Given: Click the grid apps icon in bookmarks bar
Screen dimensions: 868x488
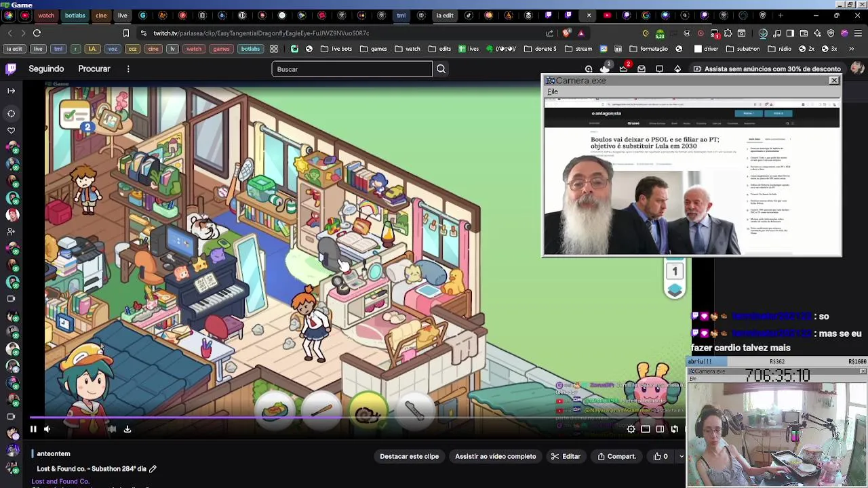Looking at the screenshot, I should (x=273, y=49).
